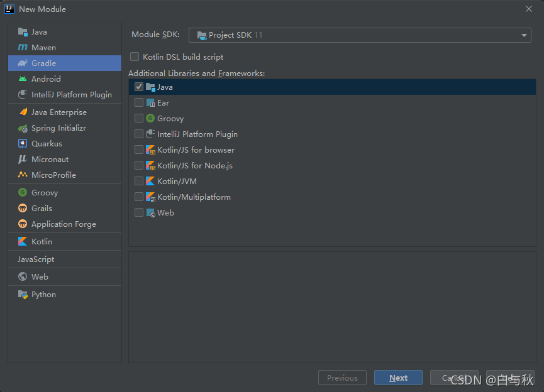Check the Kotlin/Multiplatform checkbox

point(139,197)
